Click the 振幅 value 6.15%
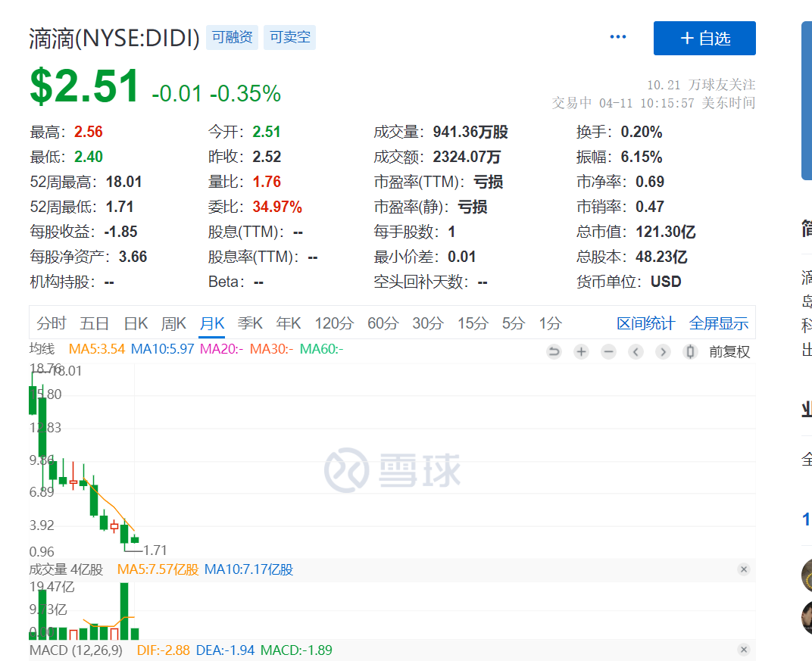The width and height of the screenshot is (812, 661). tap(641, 157)
